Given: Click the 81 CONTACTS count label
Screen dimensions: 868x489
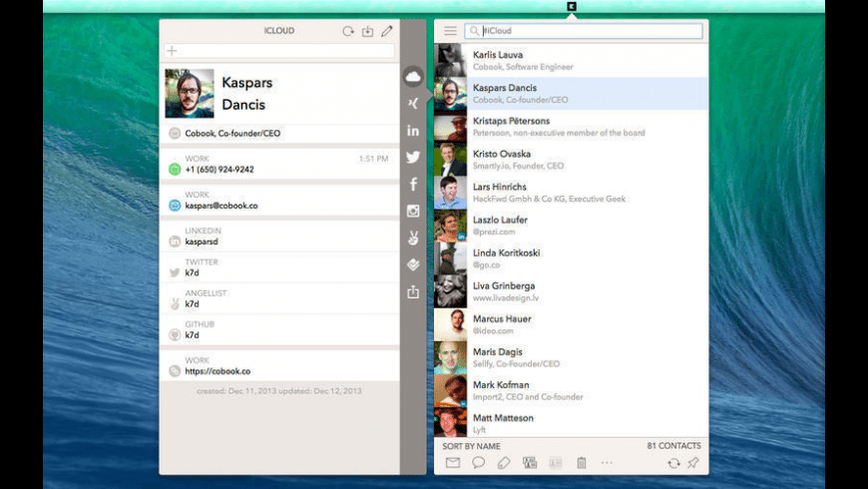Looking at the screenshot, I should pos(673,446).
